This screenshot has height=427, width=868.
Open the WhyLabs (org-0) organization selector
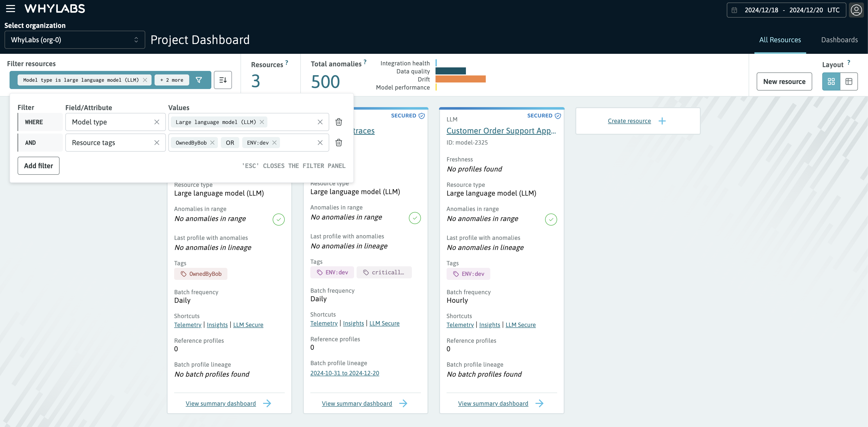coord(75,39)
